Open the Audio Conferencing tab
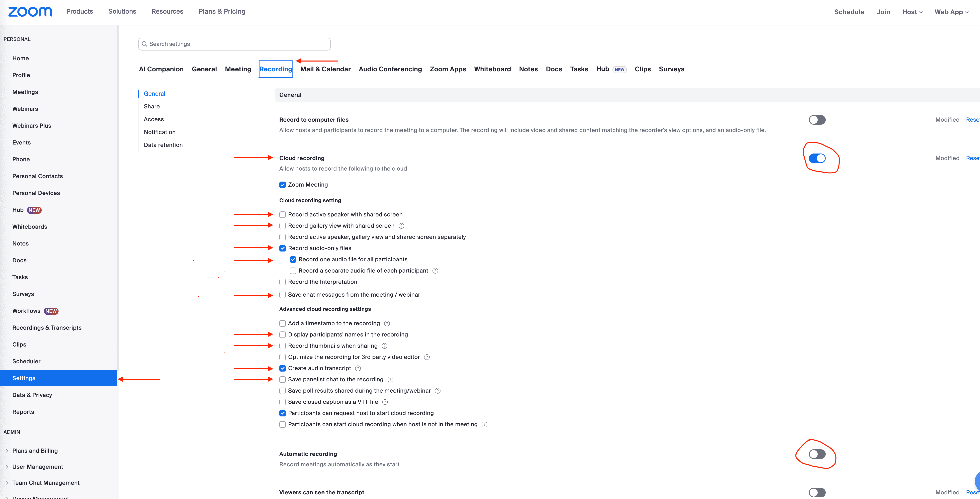This screenshot has height=499, width=980. 390,69
